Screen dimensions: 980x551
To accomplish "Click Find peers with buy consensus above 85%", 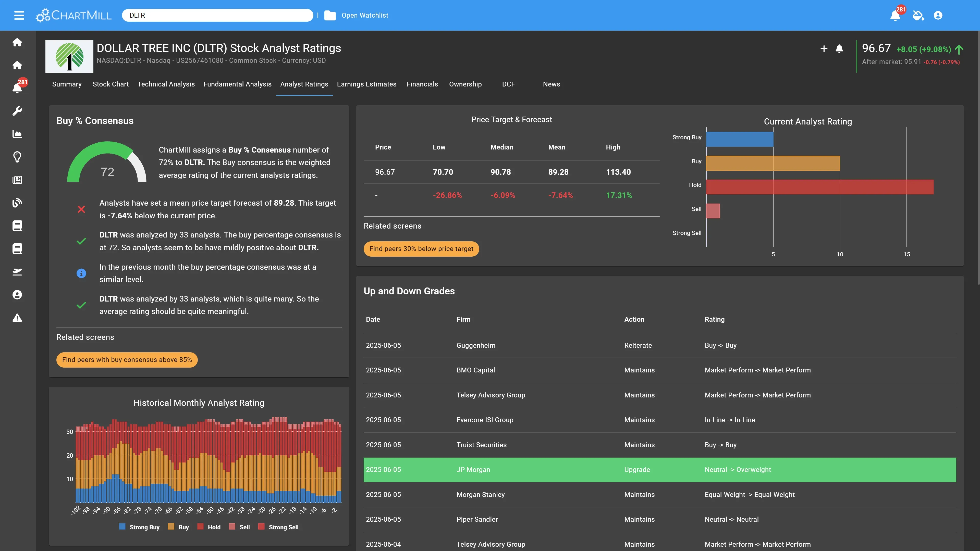I will (x=127, y=360).
